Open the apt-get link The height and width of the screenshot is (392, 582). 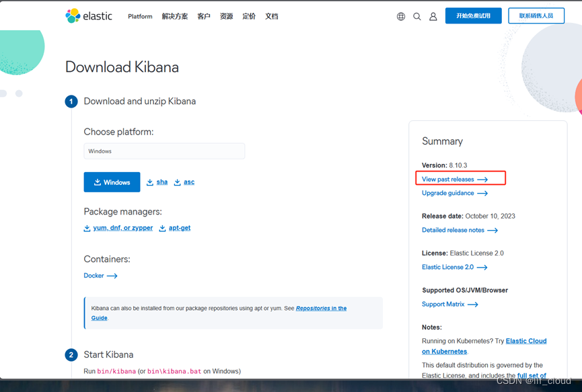click(x=175, y=228)
